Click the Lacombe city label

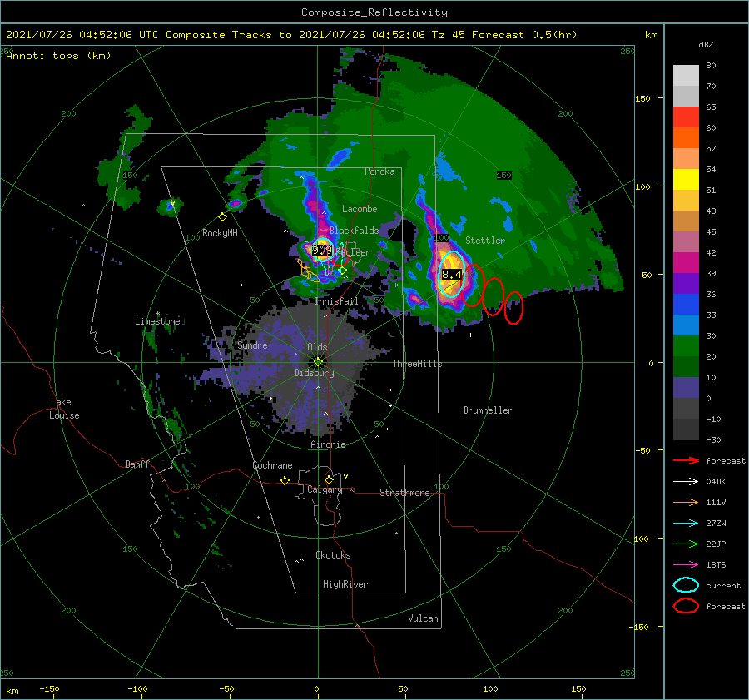pyautogui.click(x=360, y=209)
